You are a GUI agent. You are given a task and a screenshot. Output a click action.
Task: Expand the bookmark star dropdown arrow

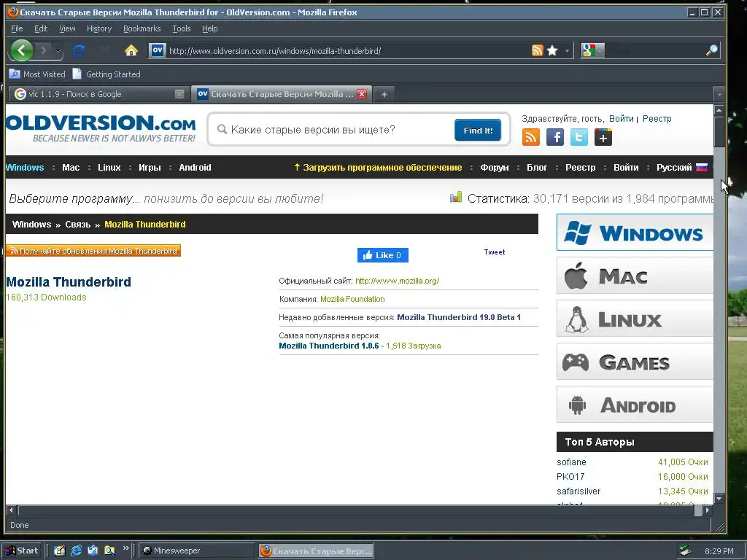point(567,51)
